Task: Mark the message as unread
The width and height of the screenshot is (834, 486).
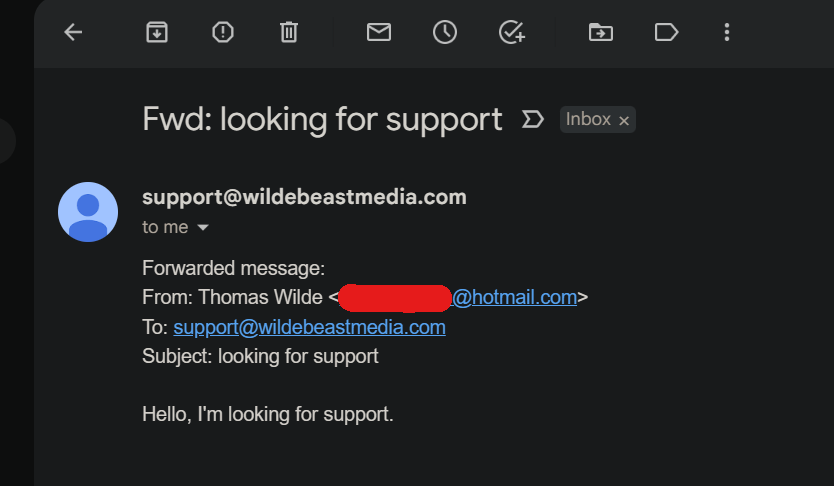Action: point(378,33)
